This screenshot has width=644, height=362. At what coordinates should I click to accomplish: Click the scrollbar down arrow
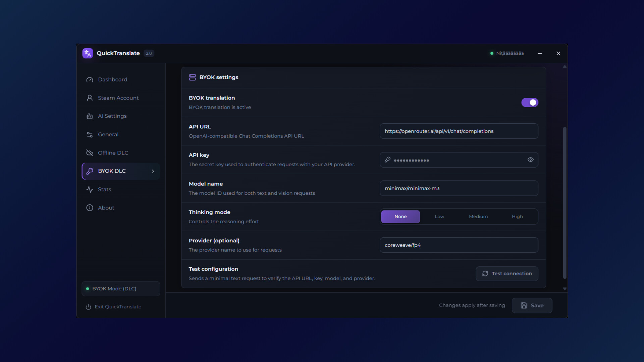pos(565,289)
